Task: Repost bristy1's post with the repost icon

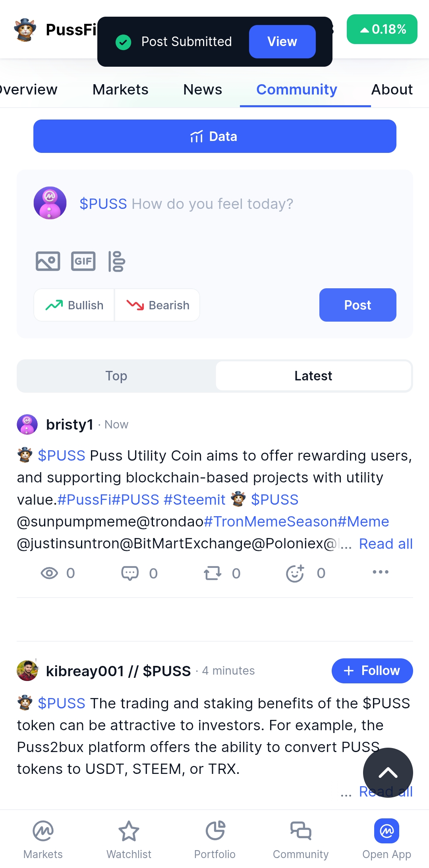Action: [213, 573]
